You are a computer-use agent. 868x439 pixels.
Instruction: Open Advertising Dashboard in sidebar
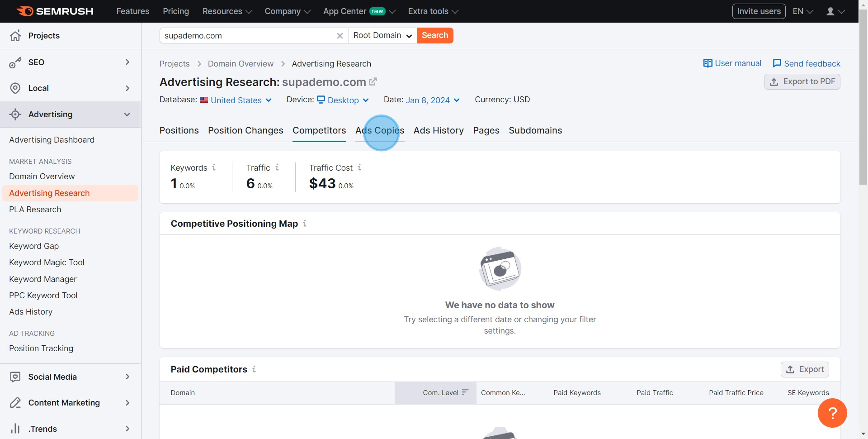pyautogui.click(x=52, y=140)
